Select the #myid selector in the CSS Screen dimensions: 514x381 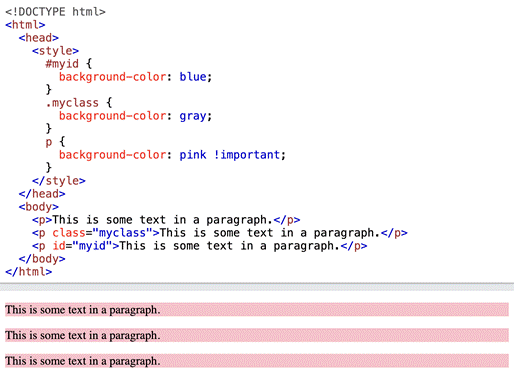[x=62, y=64]
